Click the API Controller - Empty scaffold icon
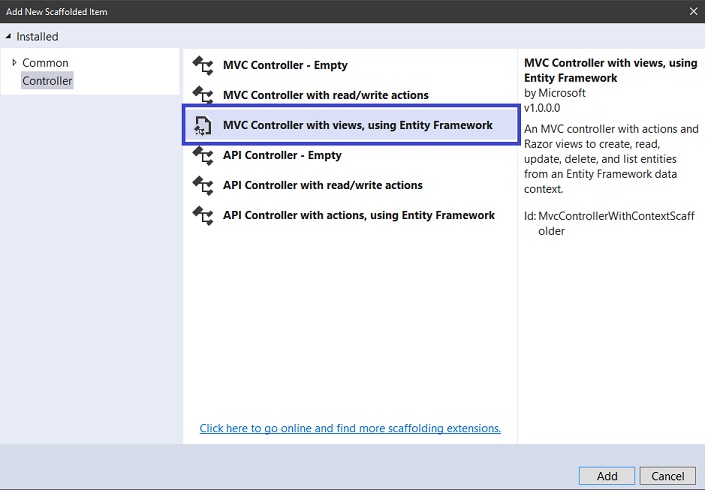705x490 pixels. click(x=203, y=155)
